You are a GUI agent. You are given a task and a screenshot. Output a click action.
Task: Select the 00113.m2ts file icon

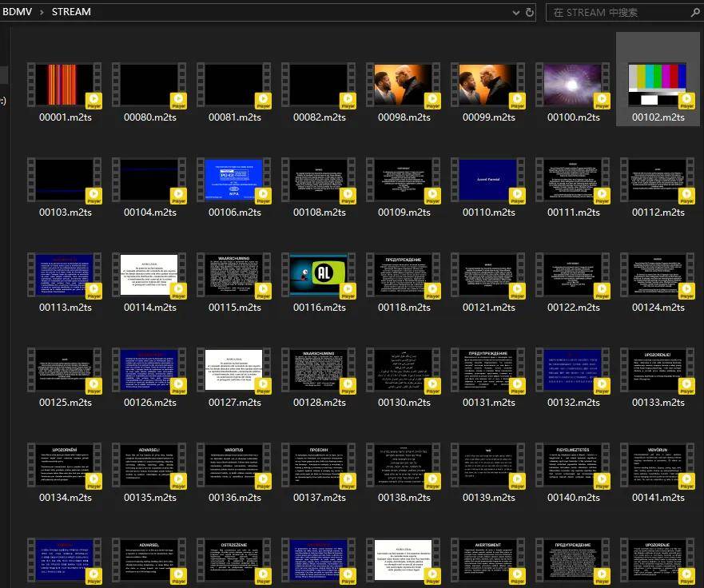coord(65,275)
